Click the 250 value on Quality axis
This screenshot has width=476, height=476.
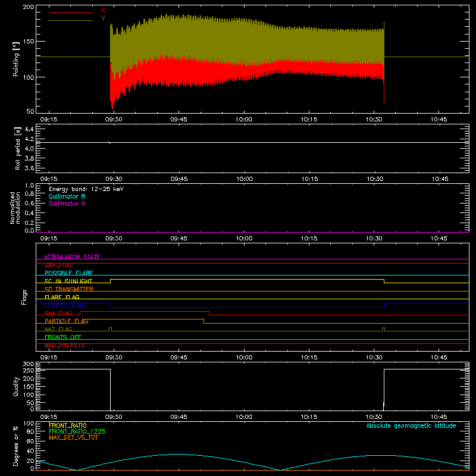pos(29,370)
